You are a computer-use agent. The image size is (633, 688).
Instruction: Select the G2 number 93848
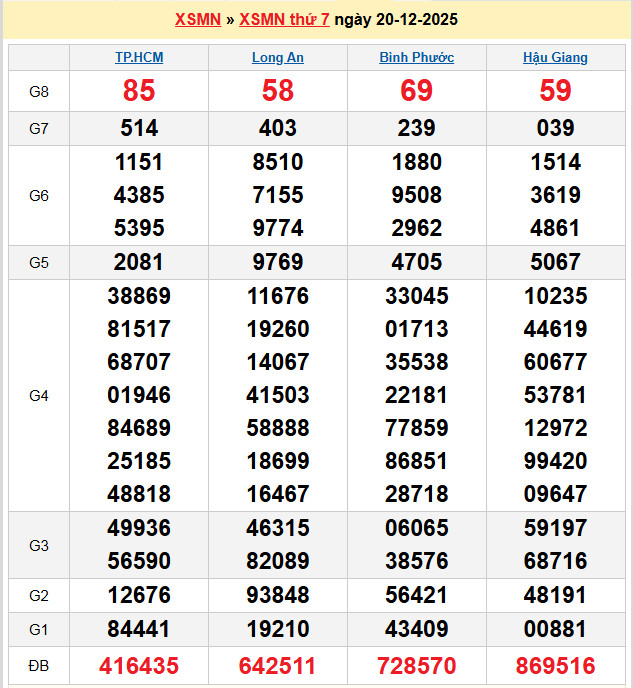278,596
